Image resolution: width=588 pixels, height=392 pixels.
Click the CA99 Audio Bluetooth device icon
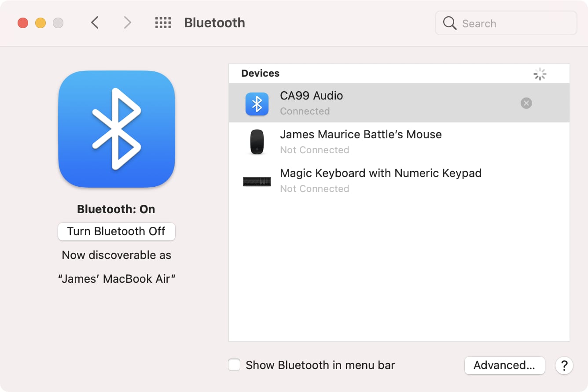[x=257, y=104]
